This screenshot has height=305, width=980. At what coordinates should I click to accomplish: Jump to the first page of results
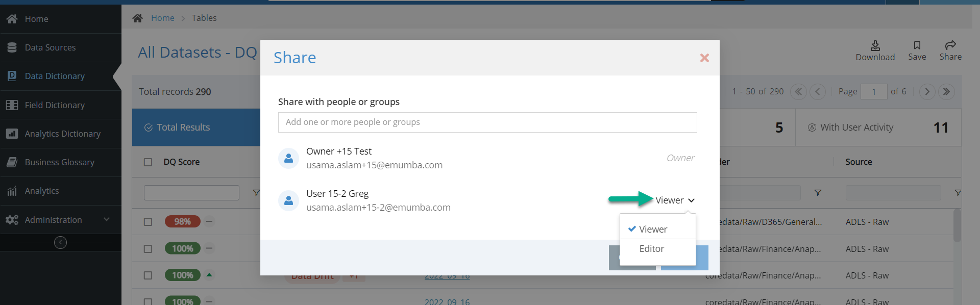798,92
